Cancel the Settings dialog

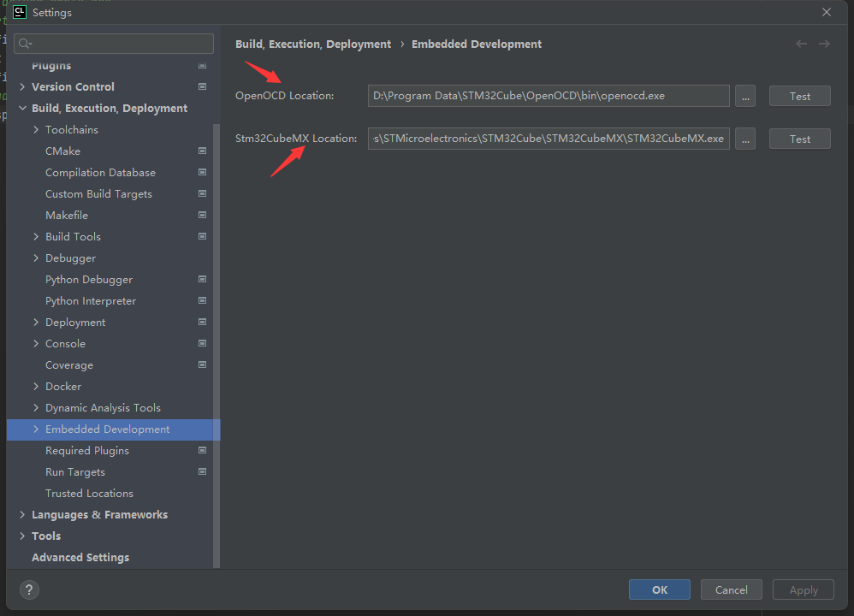pos(732,589)
